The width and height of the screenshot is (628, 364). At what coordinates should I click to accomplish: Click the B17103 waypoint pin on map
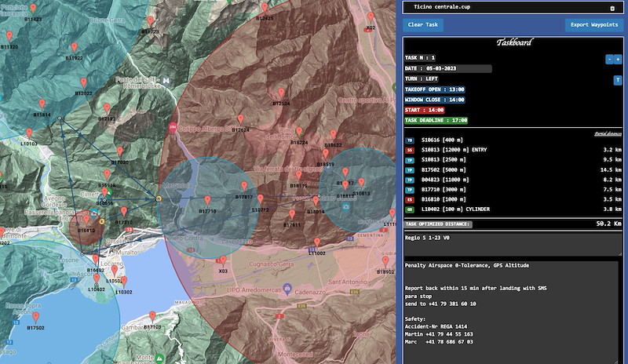(x=152, y=316)
